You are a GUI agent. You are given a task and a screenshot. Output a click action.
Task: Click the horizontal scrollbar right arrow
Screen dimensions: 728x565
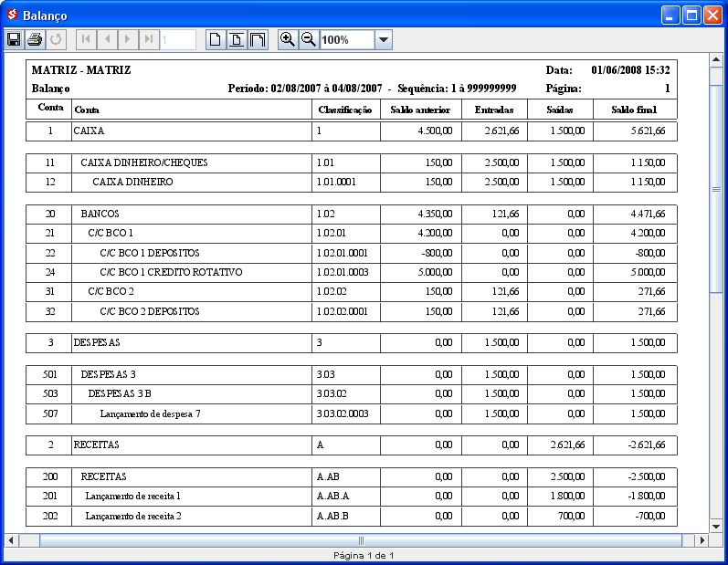702,540
